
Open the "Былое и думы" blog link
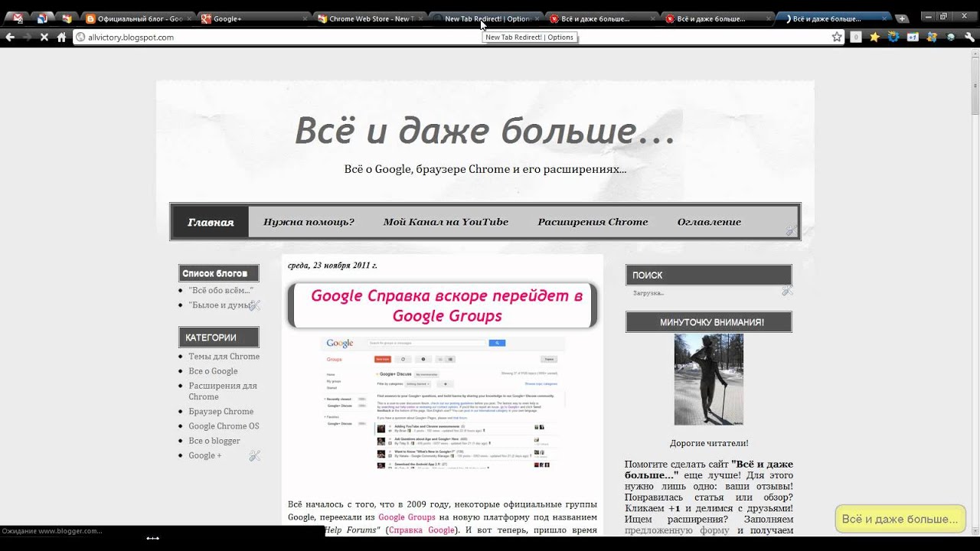[x=219, y=305]
